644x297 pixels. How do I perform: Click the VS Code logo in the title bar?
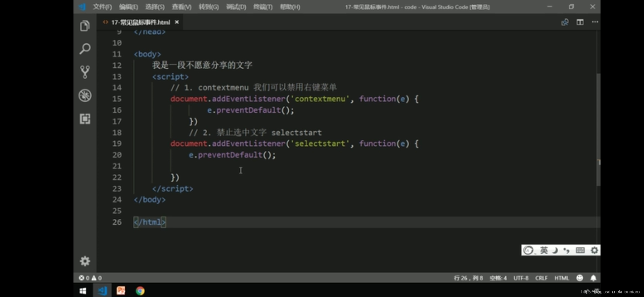(82, 7)
